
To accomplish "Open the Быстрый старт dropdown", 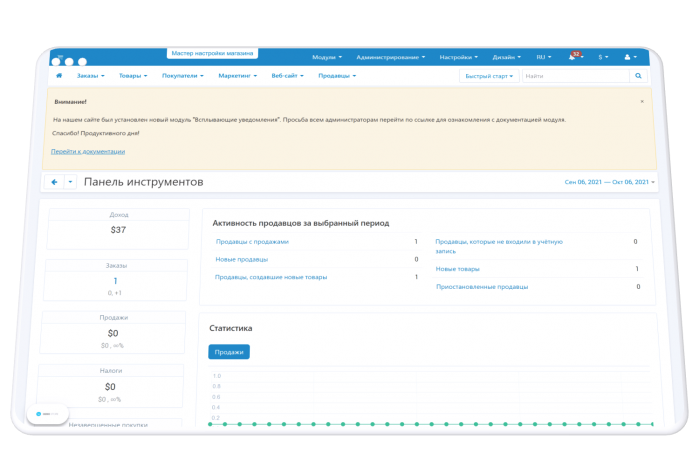I will tap(489, 76).
